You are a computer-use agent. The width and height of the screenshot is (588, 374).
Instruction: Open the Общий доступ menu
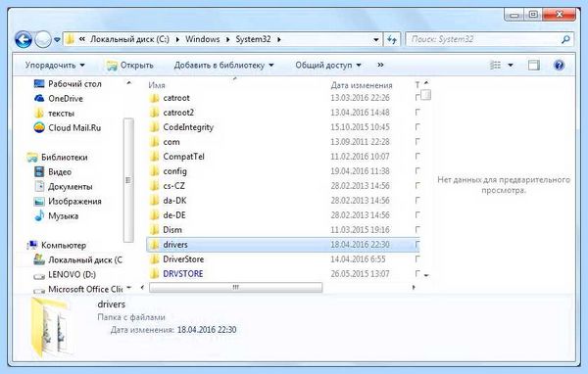pos(328,66)
